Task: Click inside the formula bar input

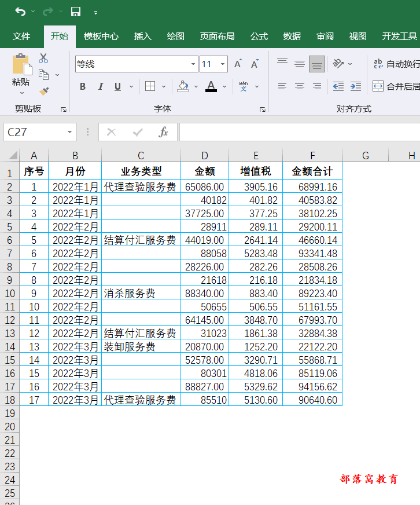Action: pos(300,132)
